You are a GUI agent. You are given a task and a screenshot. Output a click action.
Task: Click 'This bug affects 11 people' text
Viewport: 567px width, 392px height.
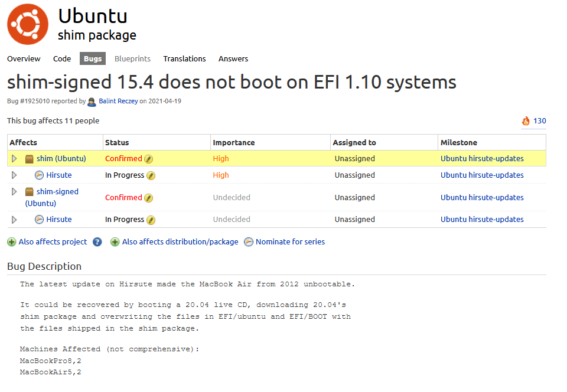coord(53,121)
